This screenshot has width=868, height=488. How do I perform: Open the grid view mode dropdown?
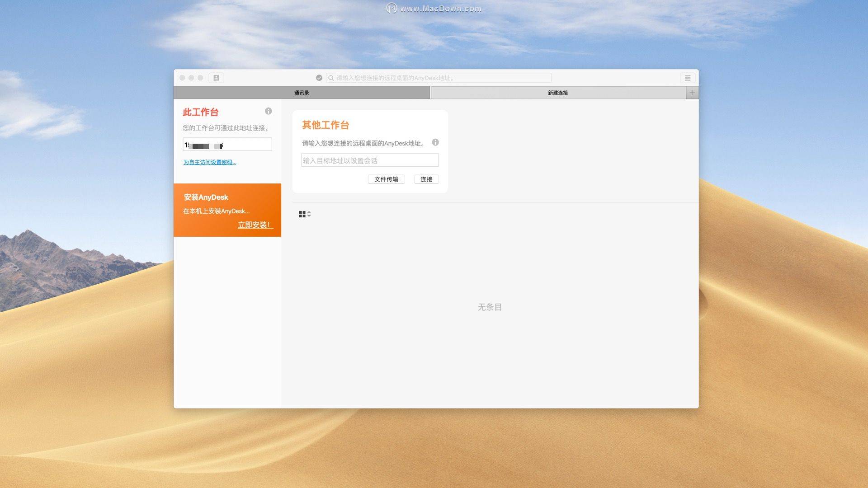(305, 214)
